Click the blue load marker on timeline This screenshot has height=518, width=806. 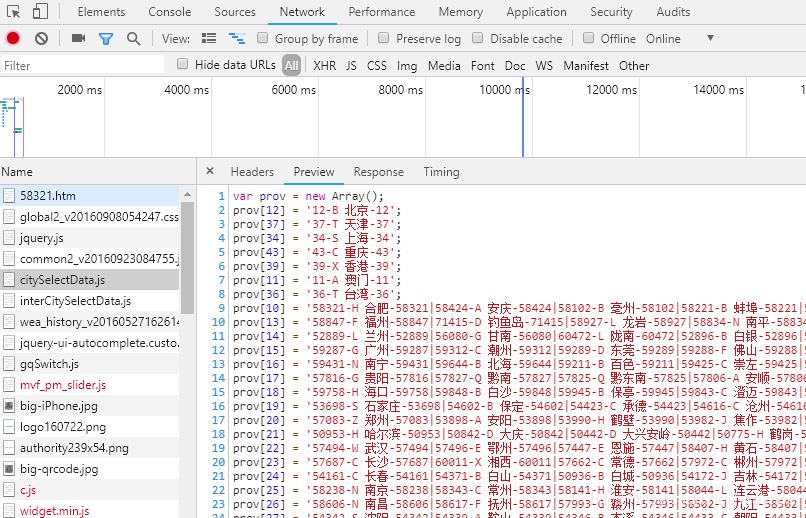click(523, 117)
